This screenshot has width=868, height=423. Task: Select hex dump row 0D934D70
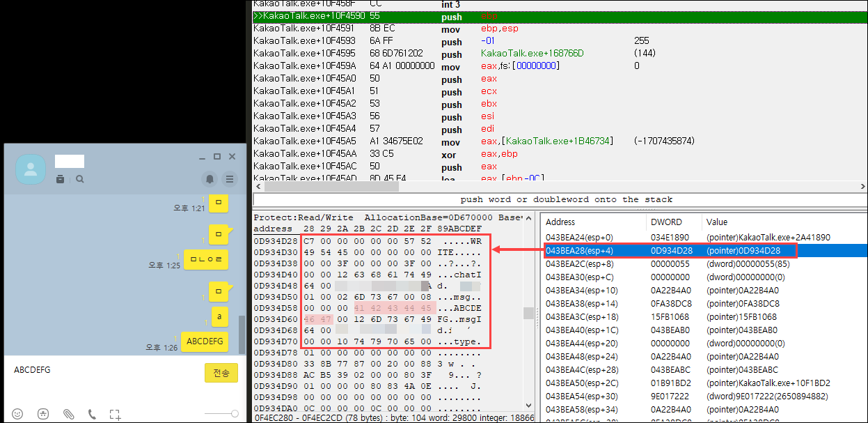click(368, 341)
